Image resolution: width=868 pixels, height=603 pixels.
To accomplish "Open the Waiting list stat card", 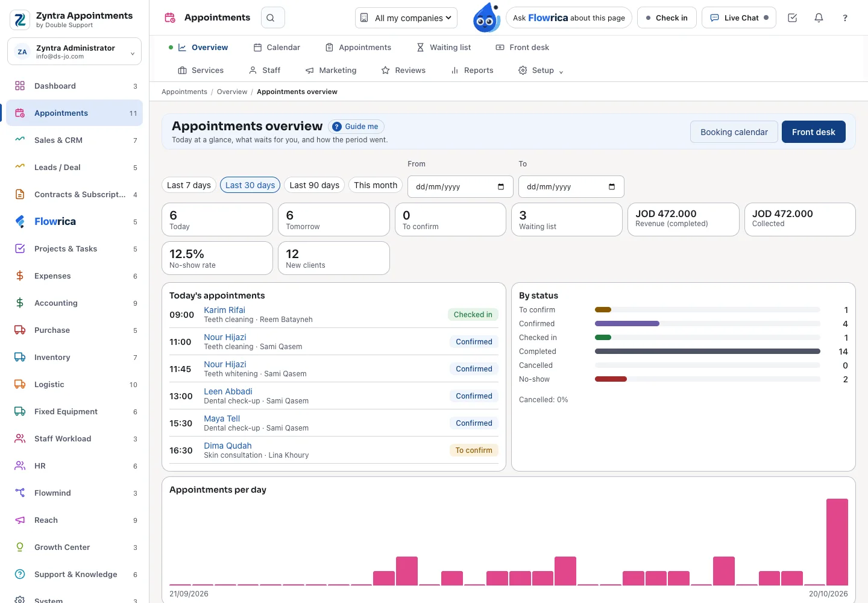I will coord(567,219).
